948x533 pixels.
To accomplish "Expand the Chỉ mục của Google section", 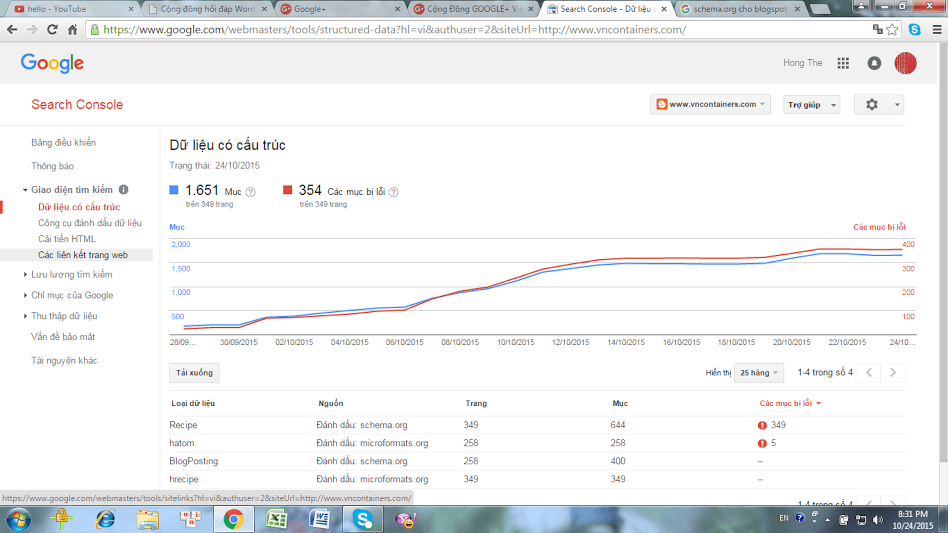I will click(25, 296).
